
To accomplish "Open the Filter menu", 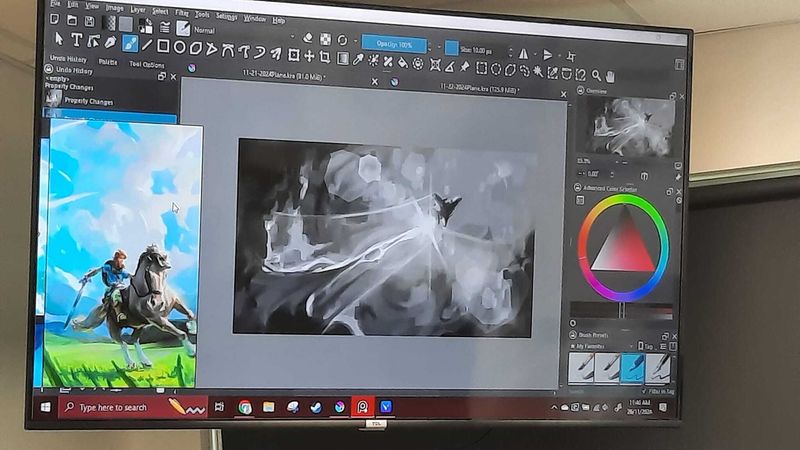I will pyautogui.click(x=182, y=13).
